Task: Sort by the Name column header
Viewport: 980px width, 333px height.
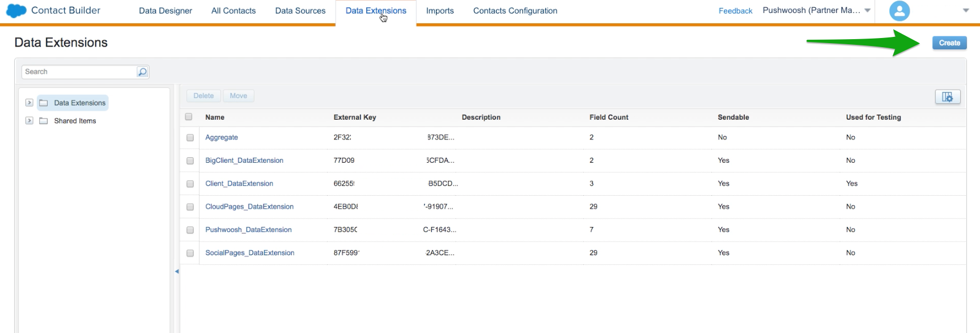Action: click(215, 117)
